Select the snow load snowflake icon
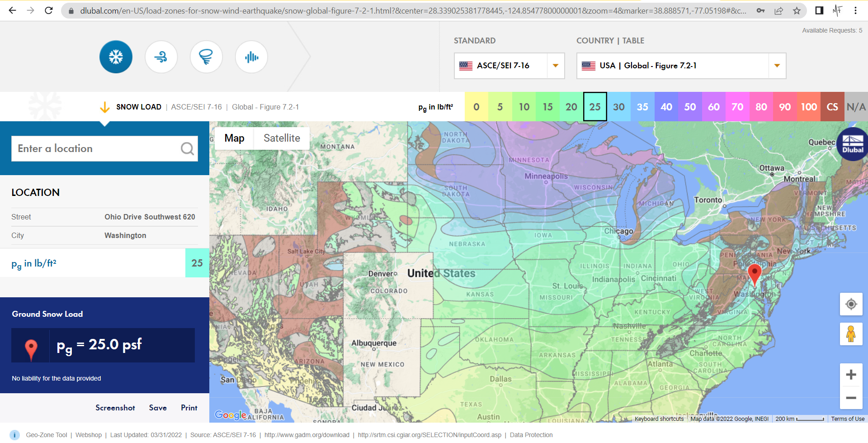This screenshot has width=868, height=443. point(116,57)
